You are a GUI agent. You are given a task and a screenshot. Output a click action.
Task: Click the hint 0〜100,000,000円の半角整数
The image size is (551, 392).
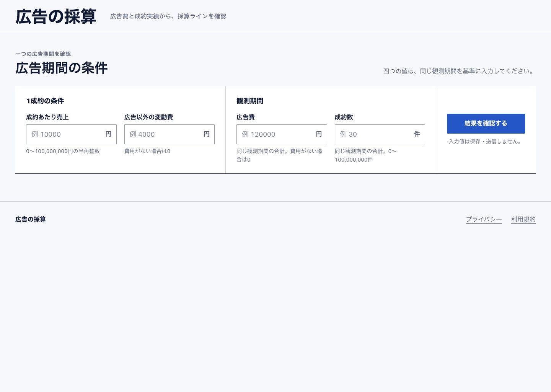[63, 151]
